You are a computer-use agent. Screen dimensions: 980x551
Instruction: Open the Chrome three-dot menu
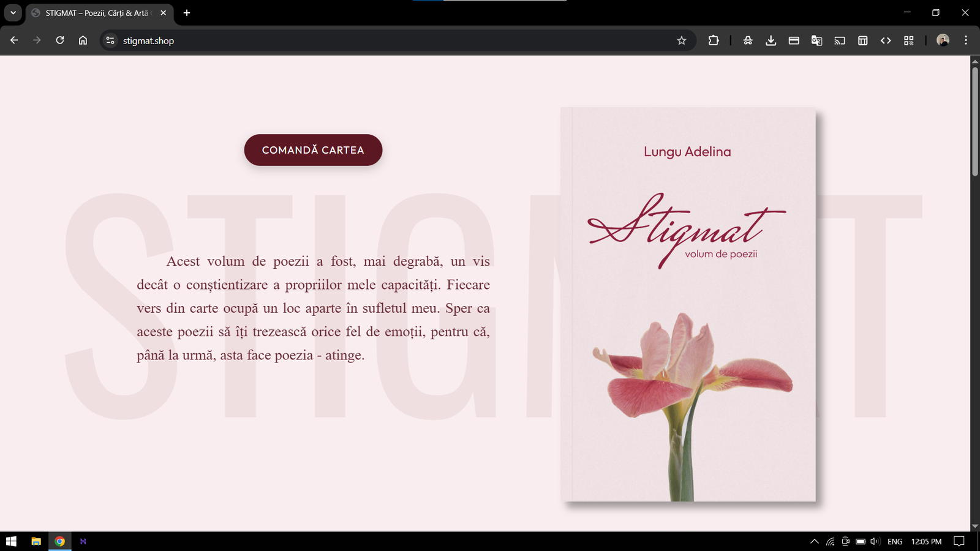coord(967,40)
